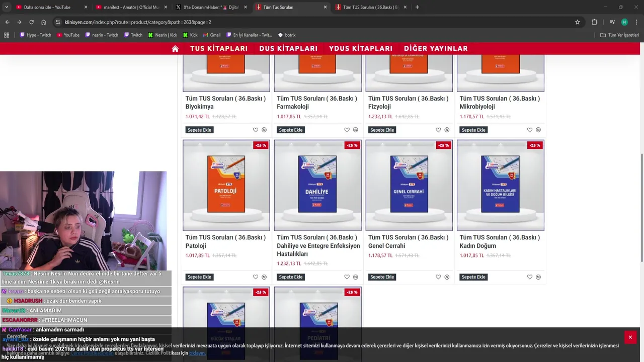Add Genel Cerrahi book to wishlist heart
This screenshot has height=362, width=644.
[438, 277]
